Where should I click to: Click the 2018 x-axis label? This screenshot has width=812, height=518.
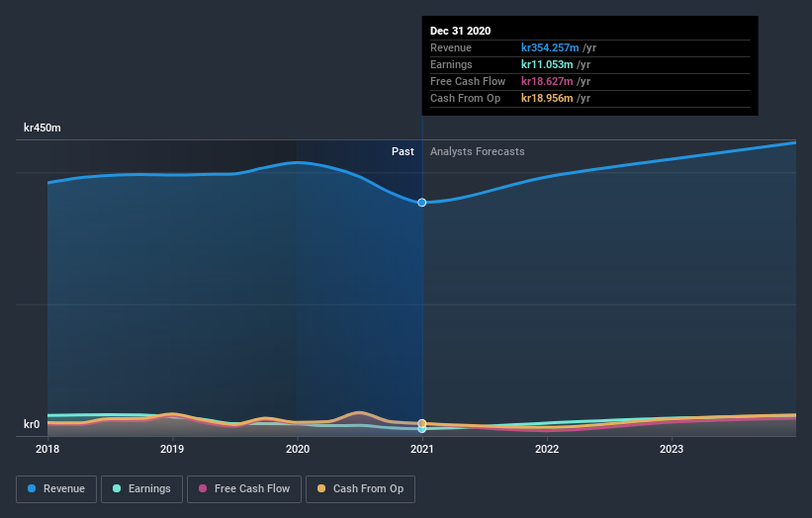point(47,449)
